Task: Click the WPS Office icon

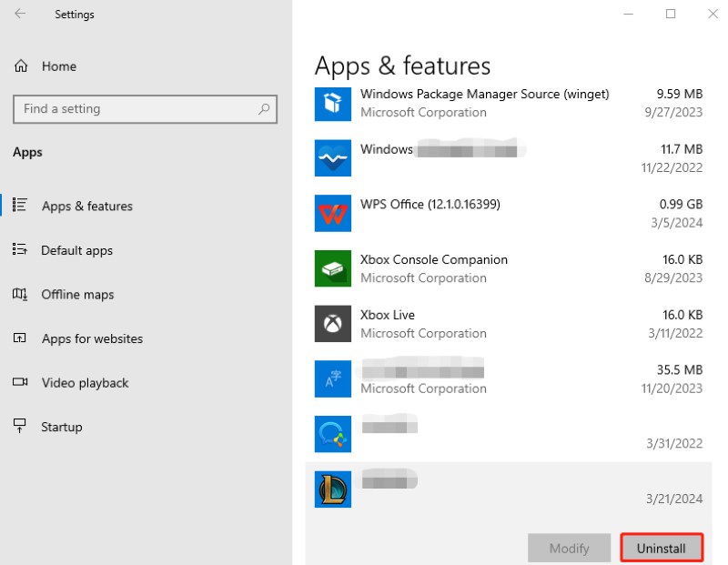Action: 333,213
